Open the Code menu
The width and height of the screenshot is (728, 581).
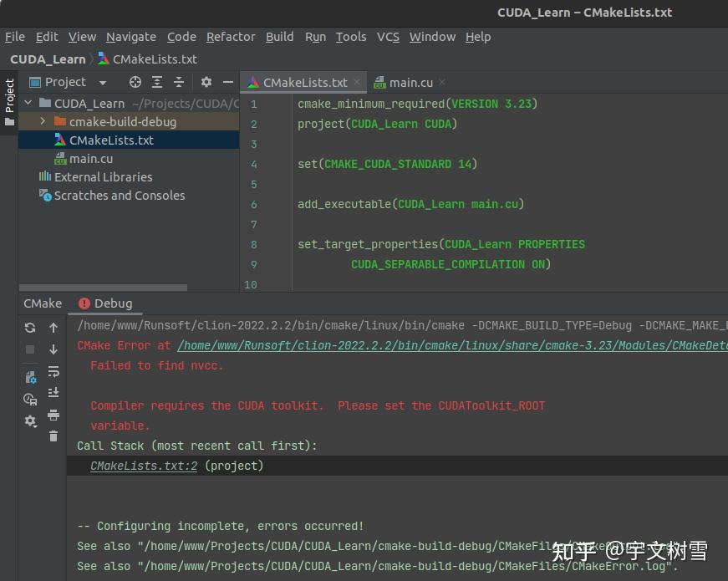point(181,37)
